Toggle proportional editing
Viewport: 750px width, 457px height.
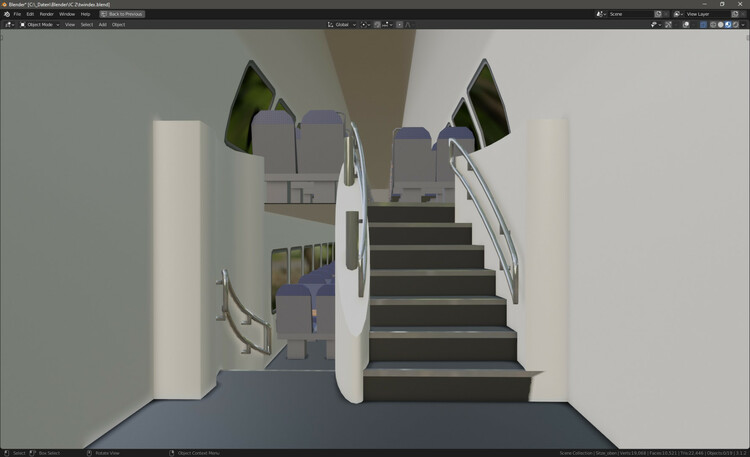click(399, 25)
